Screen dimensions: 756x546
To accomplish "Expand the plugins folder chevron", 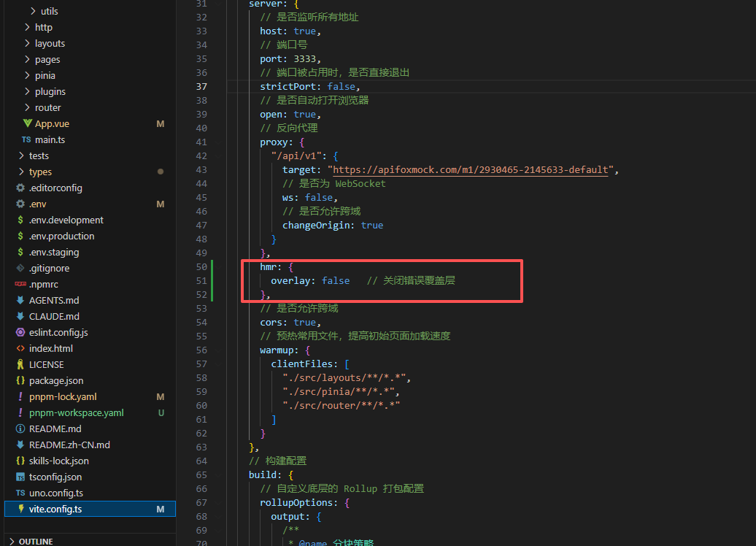I will click(x=27, y=91).
